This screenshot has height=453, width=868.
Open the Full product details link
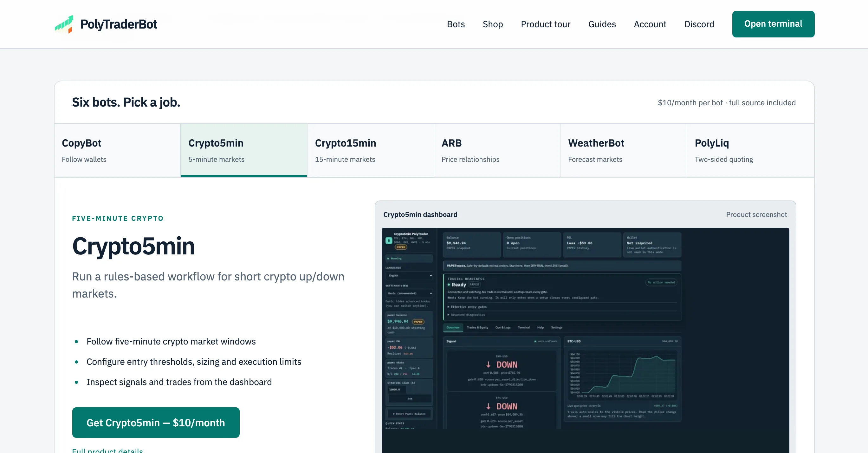[x=107, y=450]
